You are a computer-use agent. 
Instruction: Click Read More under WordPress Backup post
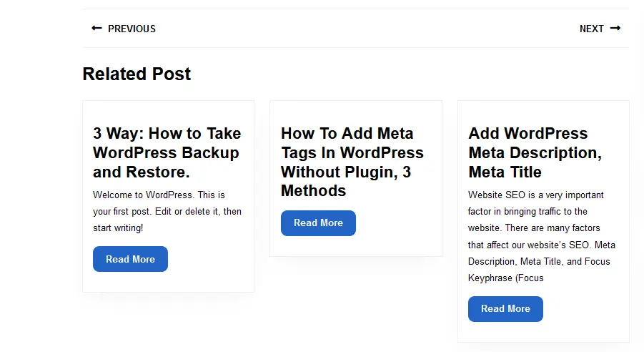130,259
